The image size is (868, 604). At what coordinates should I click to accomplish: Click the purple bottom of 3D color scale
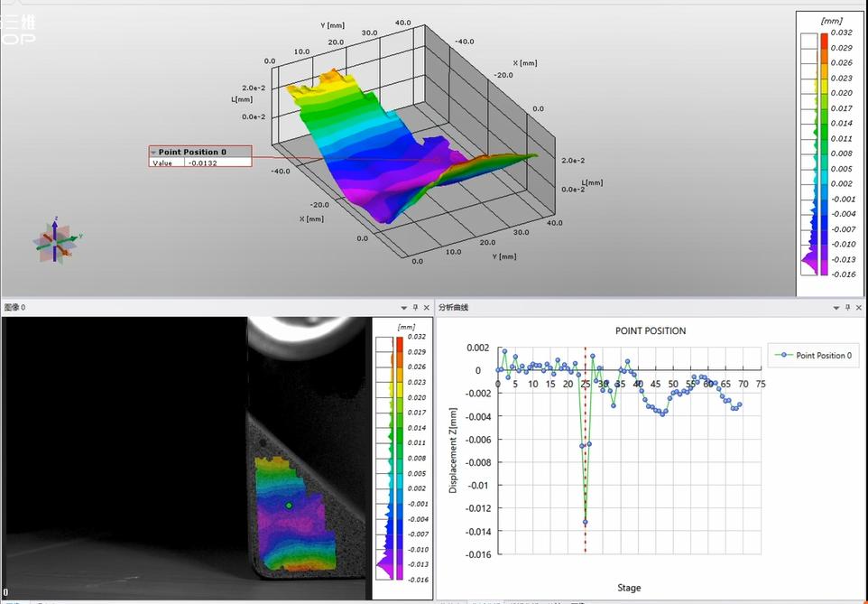[x=825, y=264]
